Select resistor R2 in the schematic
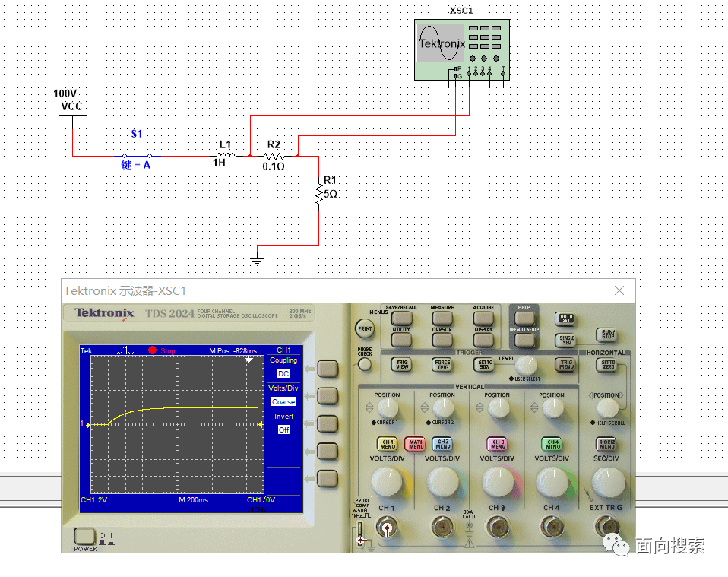This screenshot has height=577, width=728. 274,156
